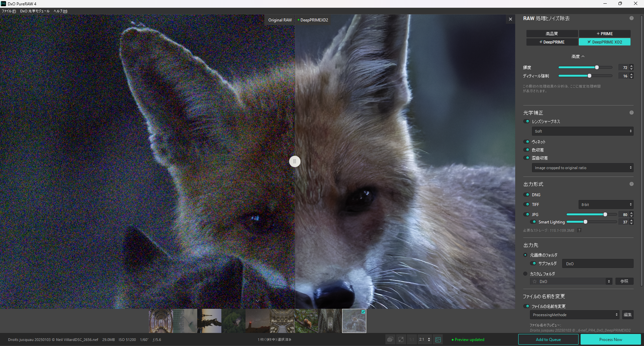Image resolution: width=644 pixels, height=346 pixels.
Task: Open the Soft lens sharpness dropdown
Action: 582,131
